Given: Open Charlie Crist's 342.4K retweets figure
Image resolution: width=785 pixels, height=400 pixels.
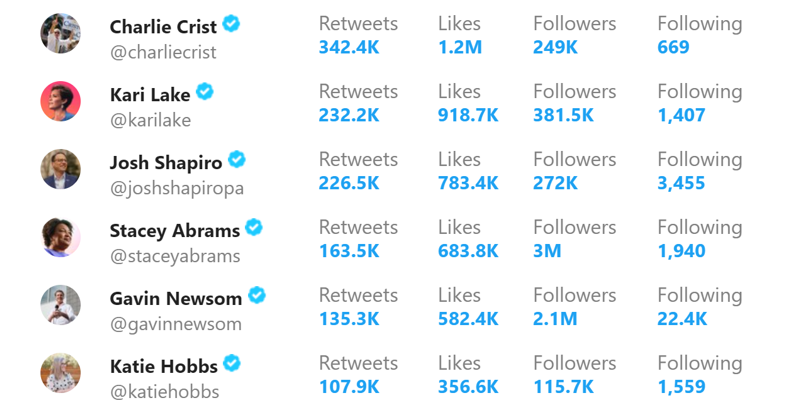Looking at the screenshot, I should pos(349,47).
